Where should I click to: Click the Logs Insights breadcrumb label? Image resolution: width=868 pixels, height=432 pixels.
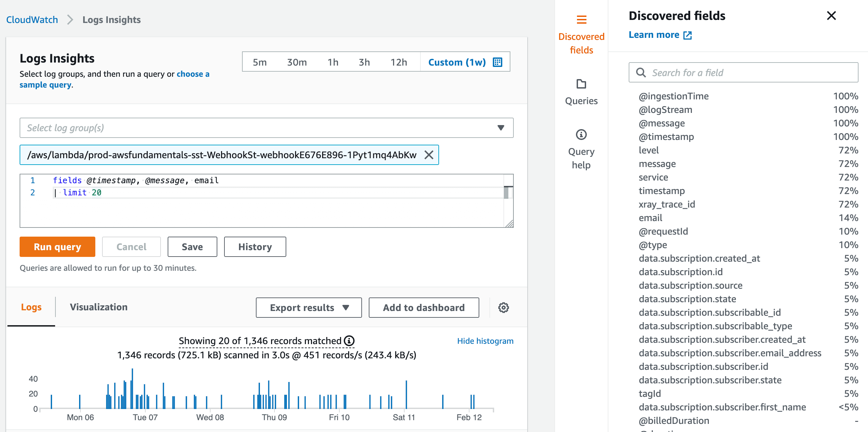[112, 20]
